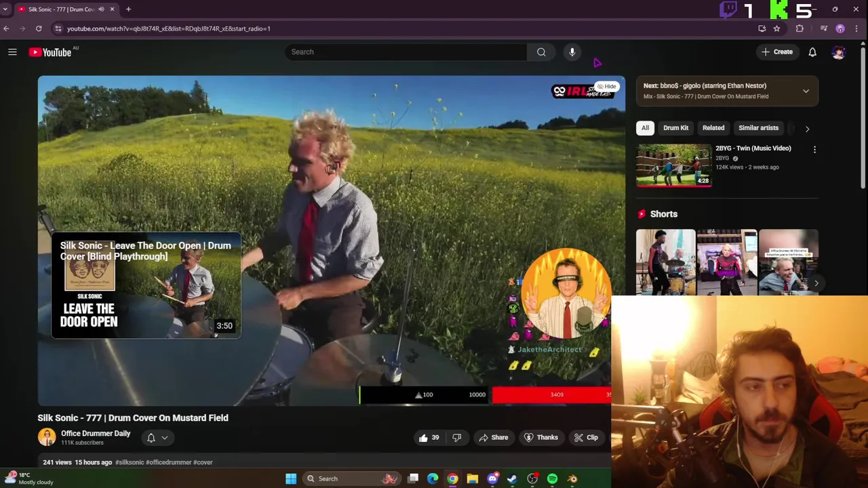Open Discord from the taskbar
The height and width of the screenshot is (488, 868).
[x=492, y=479]
